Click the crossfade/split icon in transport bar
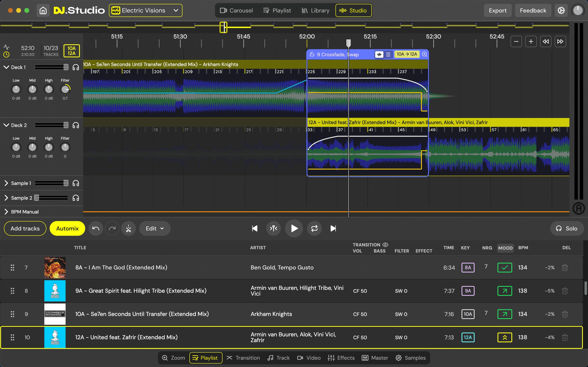Image resolution: width=588 pixels, height=367 pixels. 274,228
